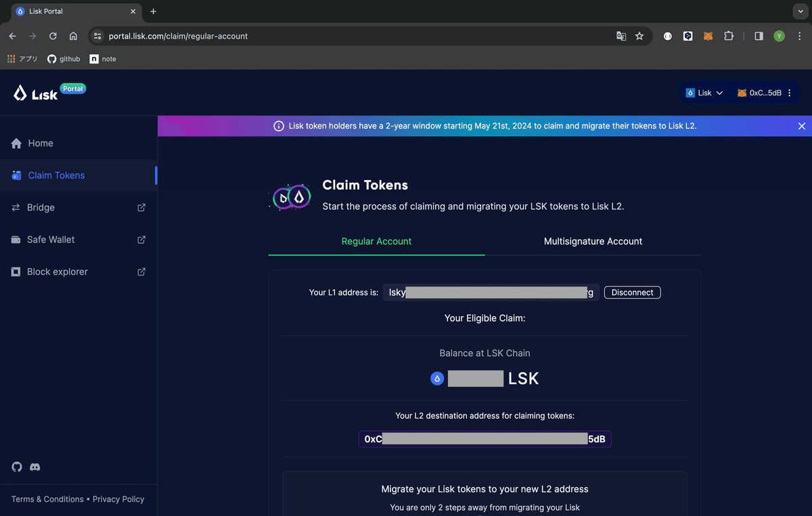Bookmark this page with the star icon
The height and width of the screenshot is (516, 812).
(x=639, y=36)
